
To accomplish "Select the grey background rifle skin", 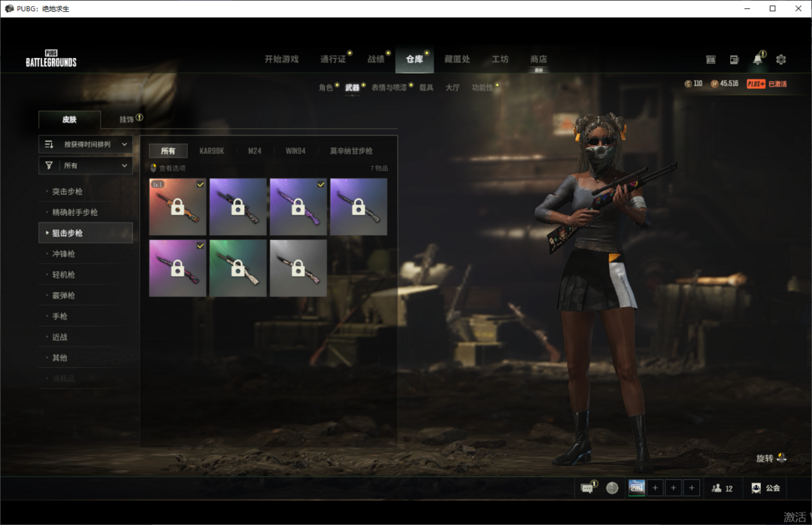I will click(x=298, y=268).
